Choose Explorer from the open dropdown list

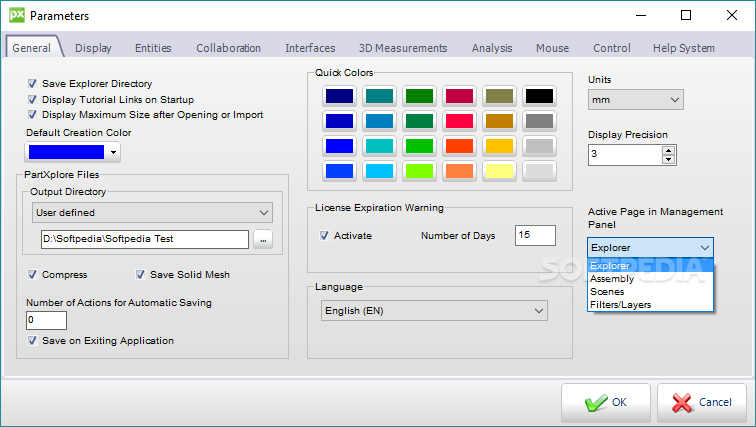[650, 266]
